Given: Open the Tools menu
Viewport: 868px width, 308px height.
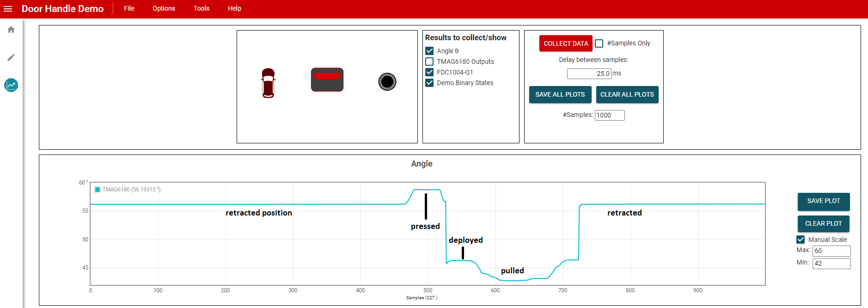Looking at the screenshot, I should 201,8.
